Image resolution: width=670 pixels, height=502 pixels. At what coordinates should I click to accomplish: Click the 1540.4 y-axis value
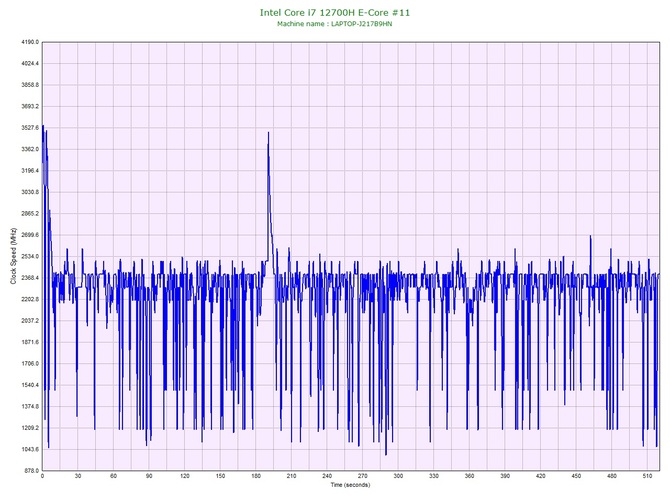click(30, 385)
